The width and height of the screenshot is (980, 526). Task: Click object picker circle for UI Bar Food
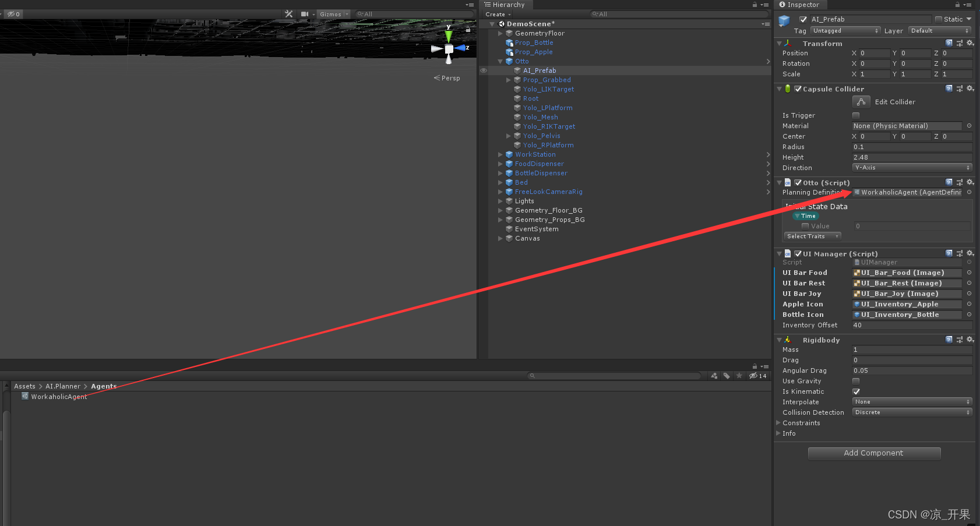(969, 273)
